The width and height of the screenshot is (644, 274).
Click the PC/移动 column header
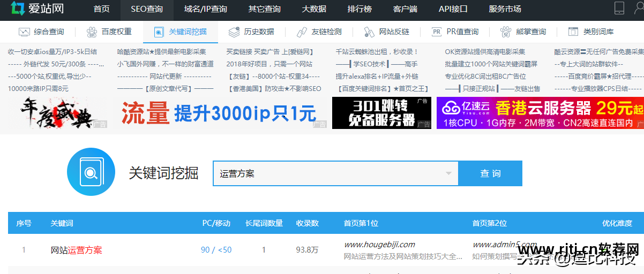pyautogui.click(x=216, y=223)
